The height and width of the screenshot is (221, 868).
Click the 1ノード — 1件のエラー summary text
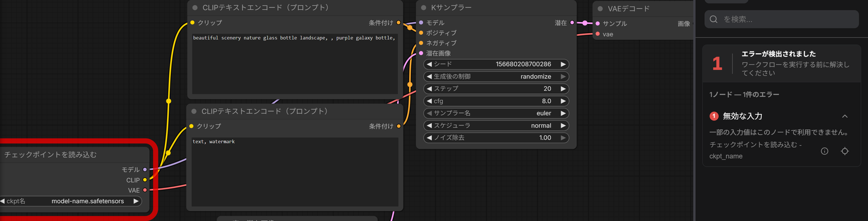(x=744, y=94)
